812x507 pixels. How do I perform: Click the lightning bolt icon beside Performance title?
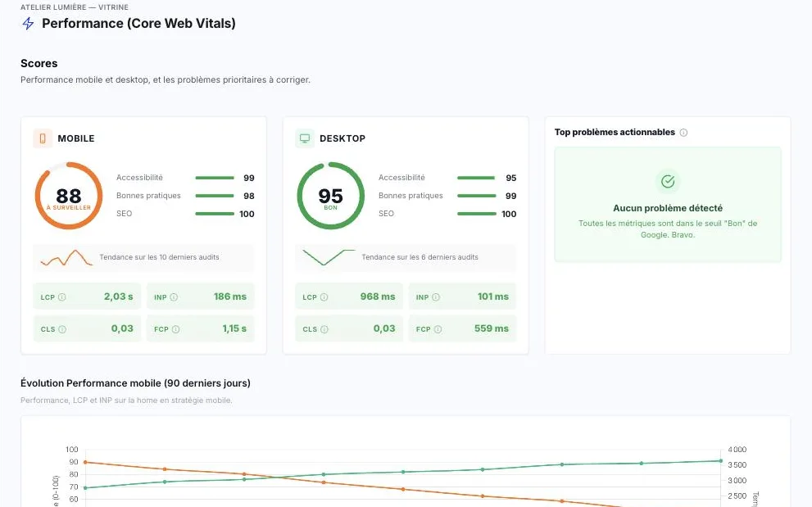tap(28, 23)
